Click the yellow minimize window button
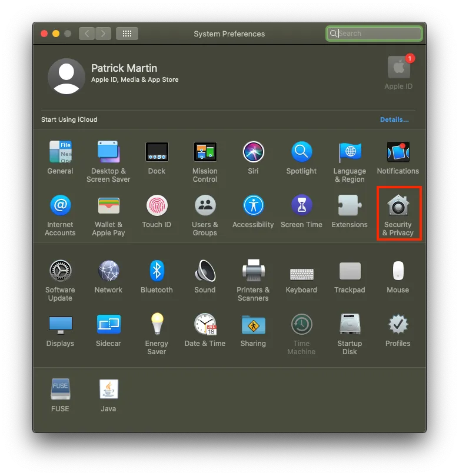 pyautogui.click(x=56, y=34)
